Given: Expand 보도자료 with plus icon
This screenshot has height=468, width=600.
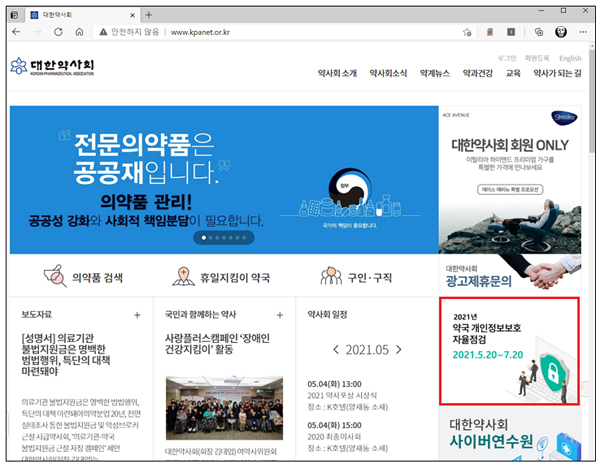Looking at the screenshot, I should [137, 315].
